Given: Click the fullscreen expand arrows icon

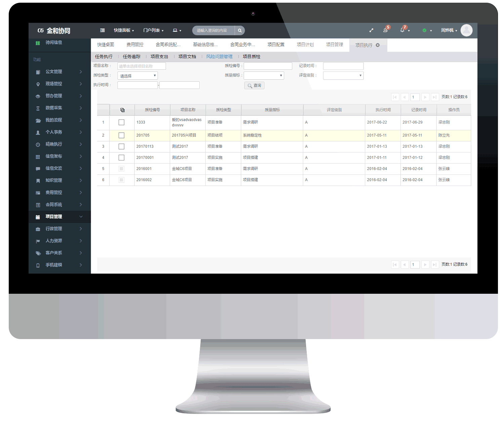Looking at the screenshot, I should tap(371, 30).
